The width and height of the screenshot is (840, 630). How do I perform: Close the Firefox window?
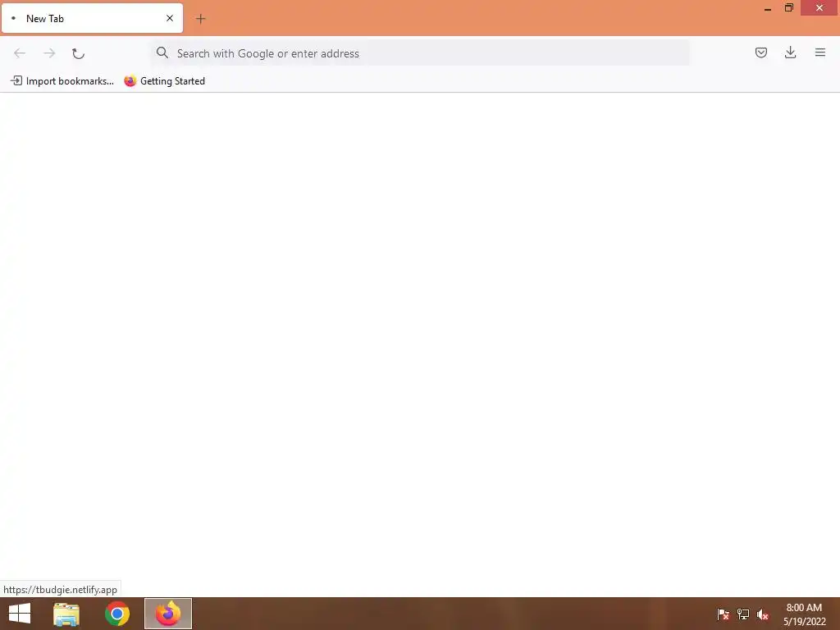coord(819,8)
